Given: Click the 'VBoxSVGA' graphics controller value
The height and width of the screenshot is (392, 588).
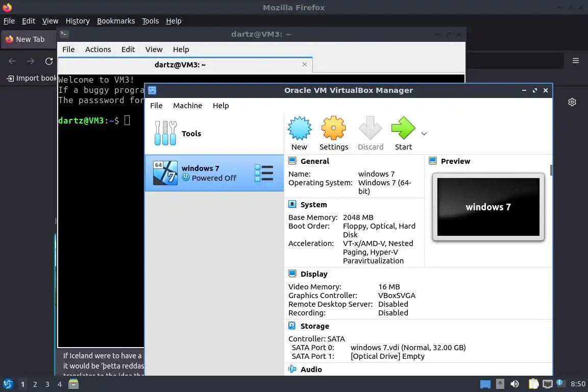Looking at the screenshot, I should 397,296.
